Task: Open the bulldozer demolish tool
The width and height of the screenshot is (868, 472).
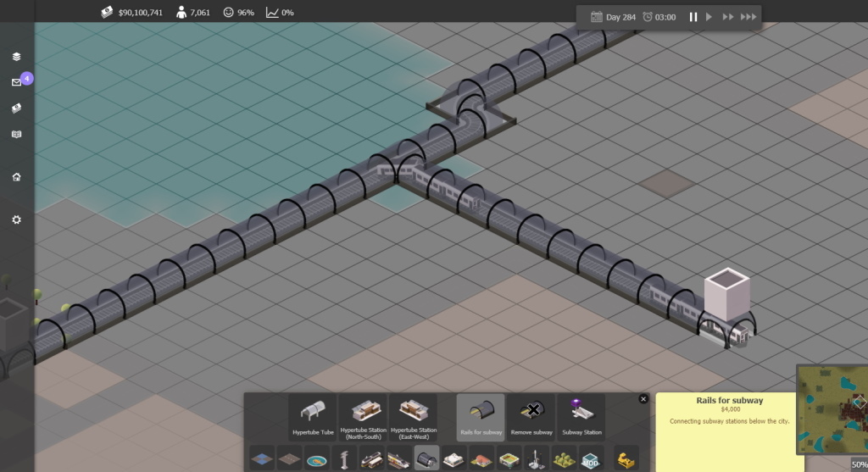Action: coord(626,459)
